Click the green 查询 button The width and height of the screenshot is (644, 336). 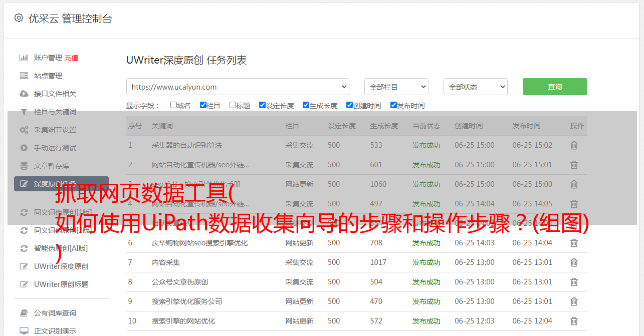pyautogui.click(x=554, y=87)
